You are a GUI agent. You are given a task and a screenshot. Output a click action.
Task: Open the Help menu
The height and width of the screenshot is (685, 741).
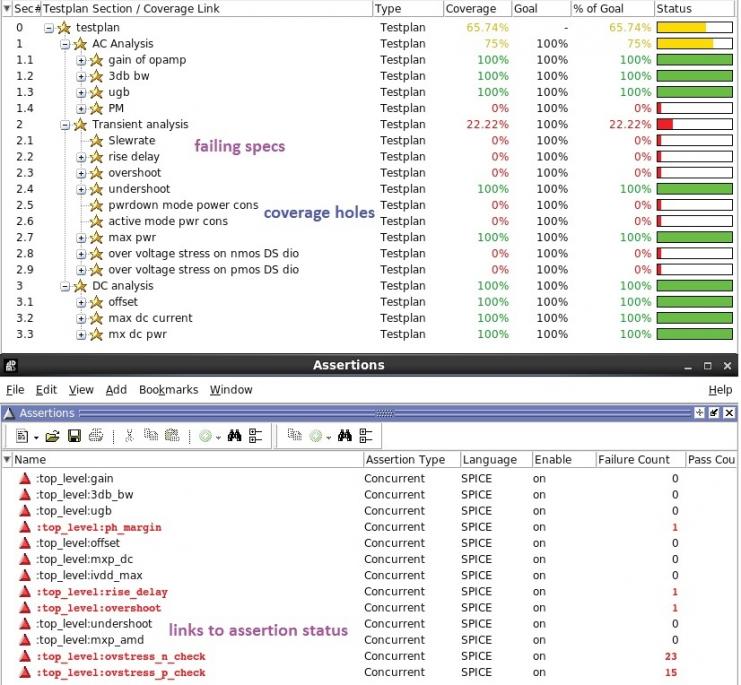pyautogui.click(x=720, y=390)
